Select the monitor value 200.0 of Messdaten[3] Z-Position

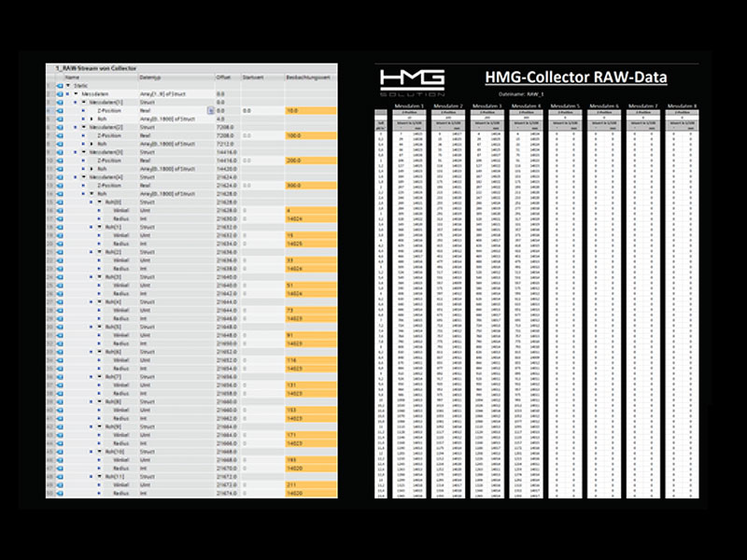point(311,161)
